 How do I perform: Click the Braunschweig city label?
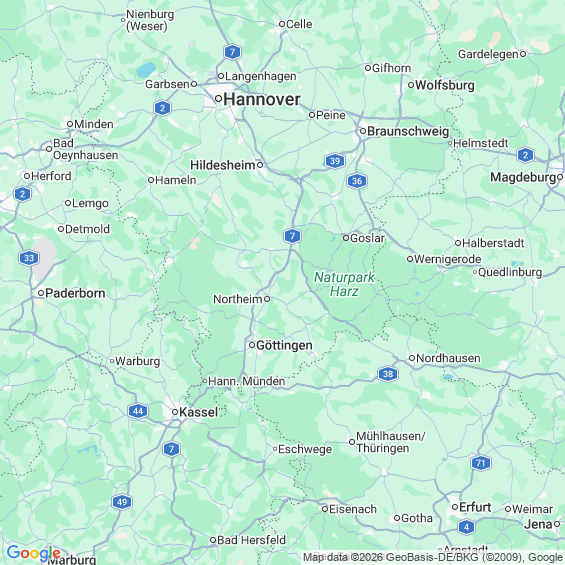[408, 131]
